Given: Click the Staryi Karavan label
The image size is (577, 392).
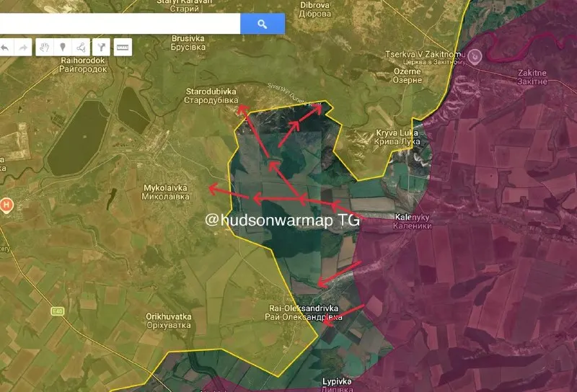Looking at the screenshot, I should tap(185, 5).
